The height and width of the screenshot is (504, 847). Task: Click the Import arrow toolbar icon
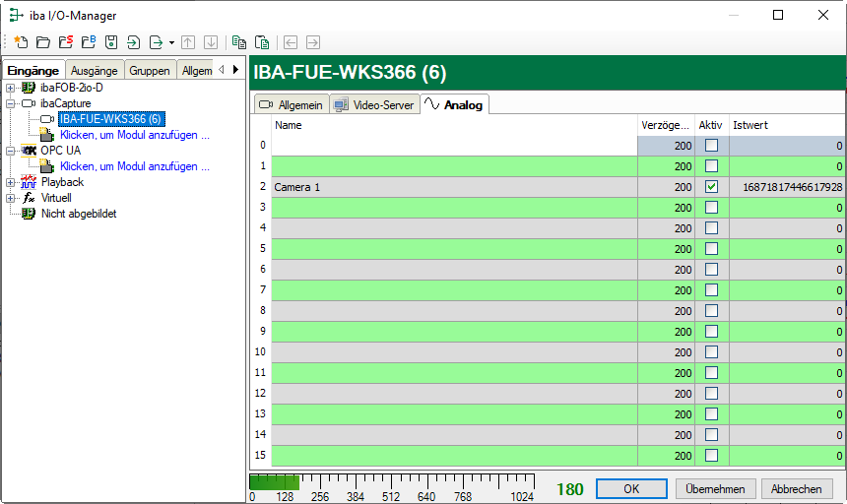(134, 42)
